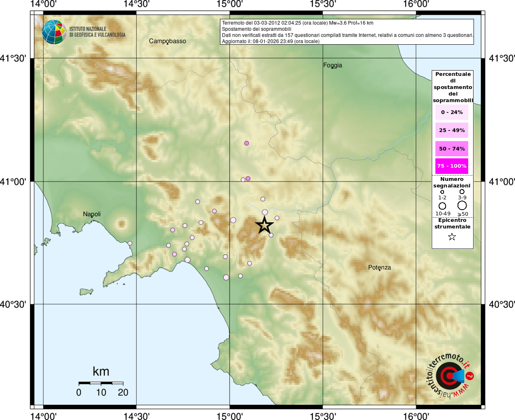Click the 'km' scale bar label
Viewport: 515px width, 420px height.
click(101, 372)
